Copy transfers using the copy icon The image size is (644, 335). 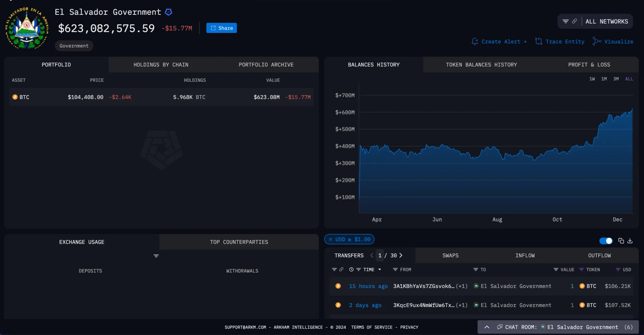(621, 241)
